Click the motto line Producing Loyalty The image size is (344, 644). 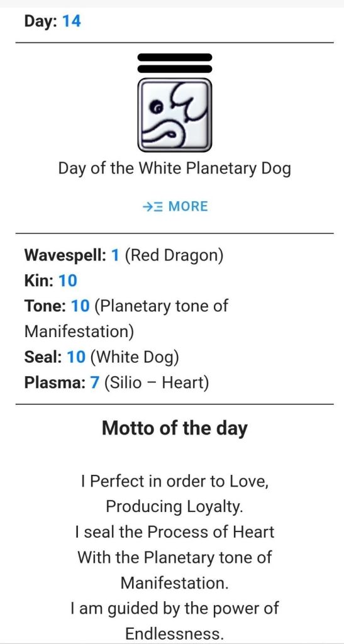[174, 507]
